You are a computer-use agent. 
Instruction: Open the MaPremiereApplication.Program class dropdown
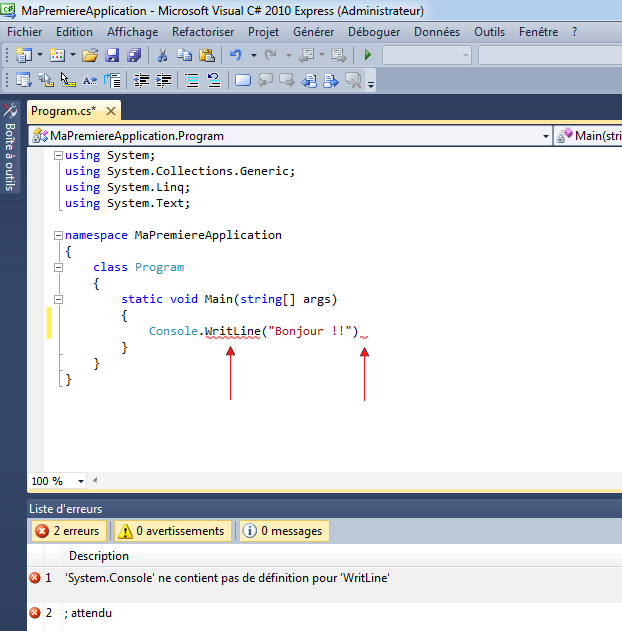[x=545, y=135]
